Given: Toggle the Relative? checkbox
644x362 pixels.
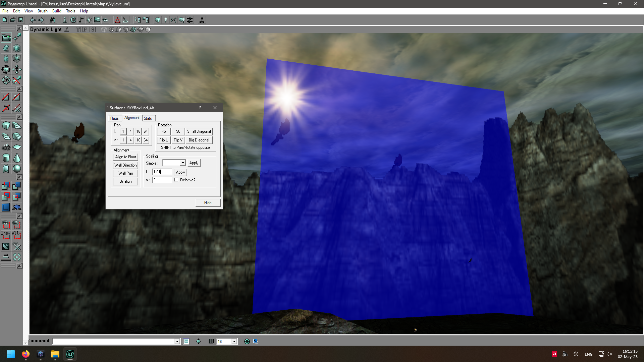Looking at the screenshot, I should click(x=176, y=180).
